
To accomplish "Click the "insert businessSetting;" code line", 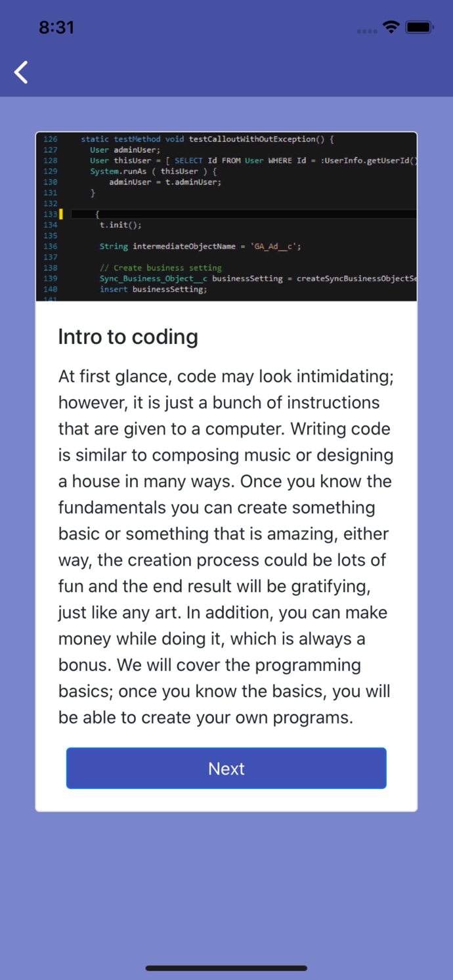I will (153, 289).
